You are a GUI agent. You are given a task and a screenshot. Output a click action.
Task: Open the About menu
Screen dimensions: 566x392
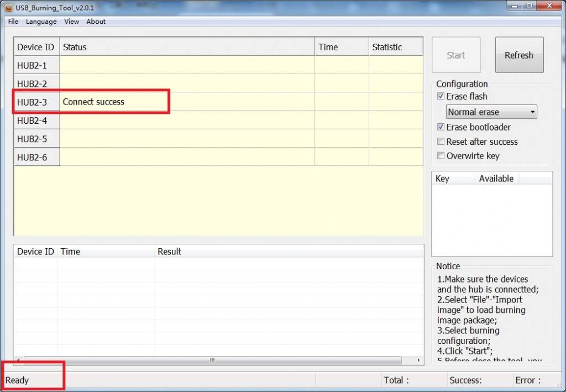click(x=96, y=22)
